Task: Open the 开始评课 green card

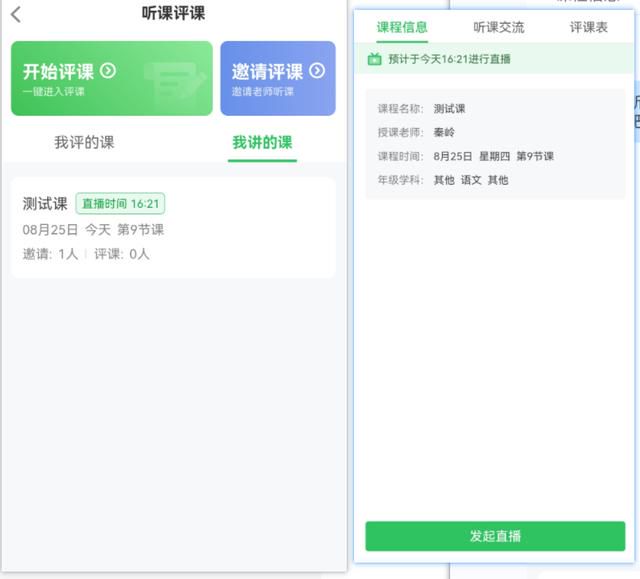Action: [x=112, y=78]
